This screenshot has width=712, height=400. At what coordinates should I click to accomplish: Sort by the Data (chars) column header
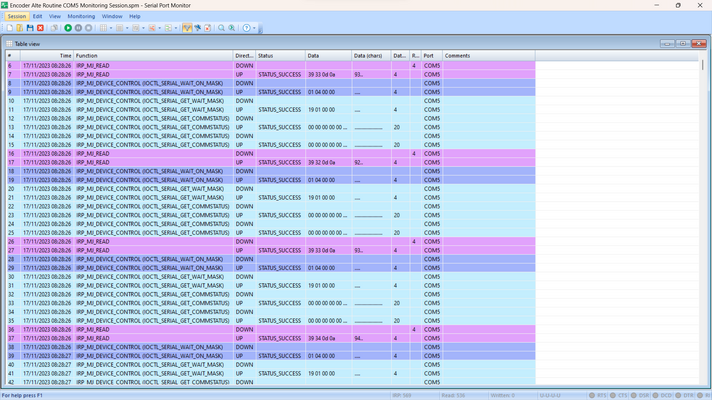371,56
